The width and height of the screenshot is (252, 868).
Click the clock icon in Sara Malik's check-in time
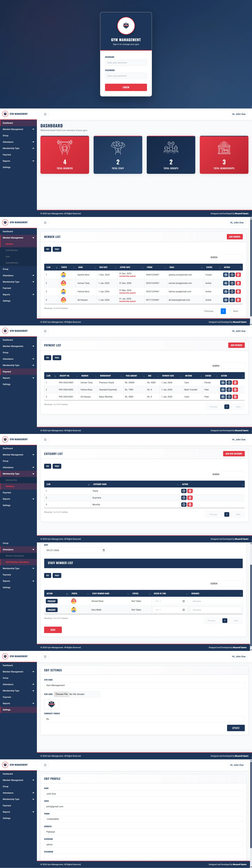(183, 610)
